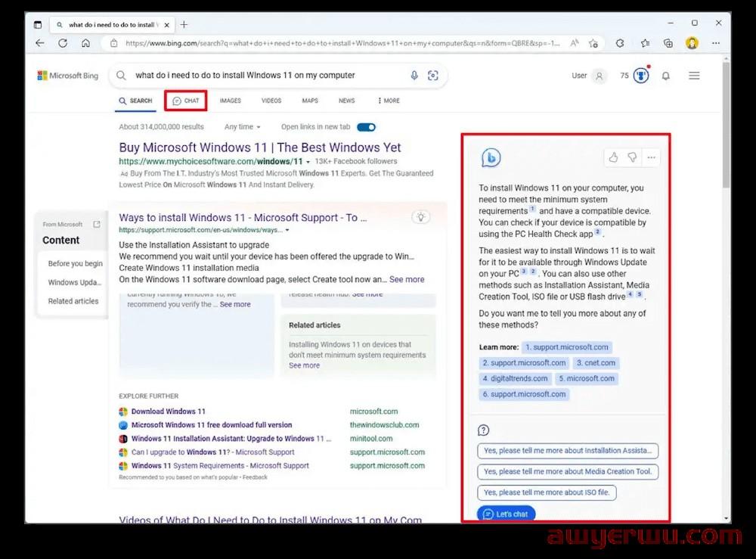Open Microsoft Windows 11 free download full version
This screenshot has height=559, width=756.
(x=212, y=425)
